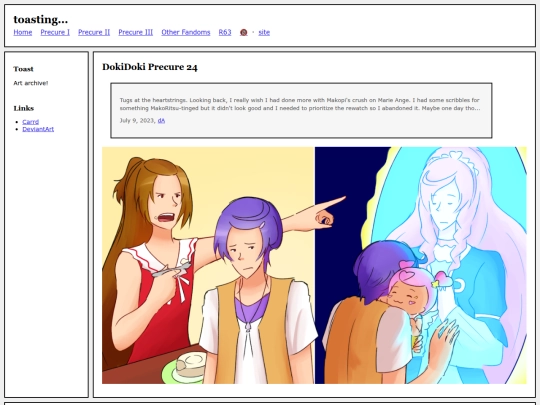
Task: Open the R63 section link
Action: (225, 32)
